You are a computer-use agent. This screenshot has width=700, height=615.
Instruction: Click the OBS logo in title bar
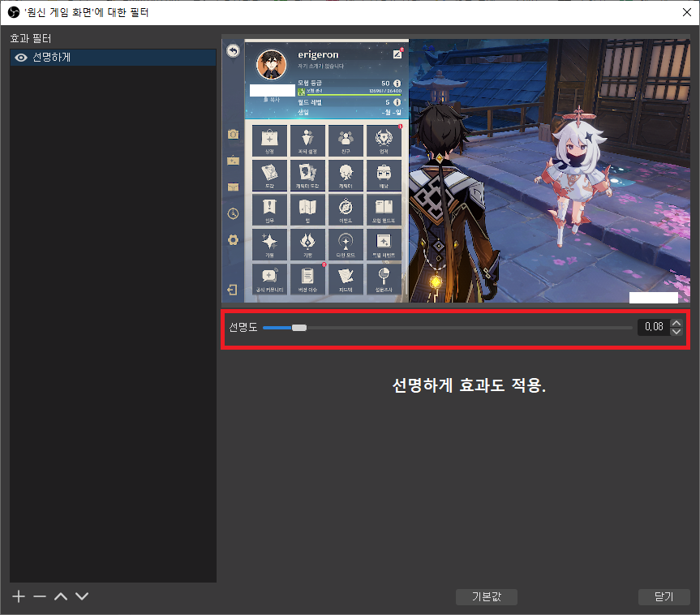(14, 12)
